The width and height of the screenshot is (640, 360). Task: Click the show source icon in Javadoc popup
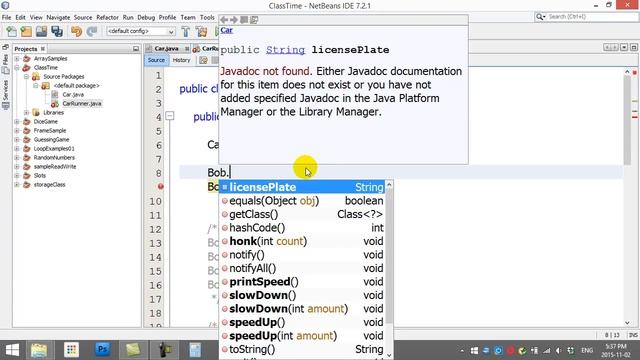tap(254, 20)
